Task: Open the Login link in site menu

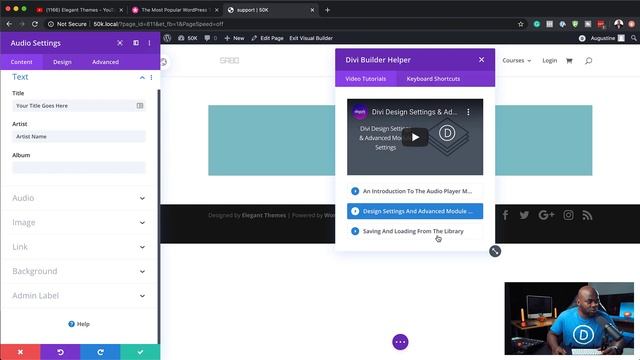Action: pos(549,60)
